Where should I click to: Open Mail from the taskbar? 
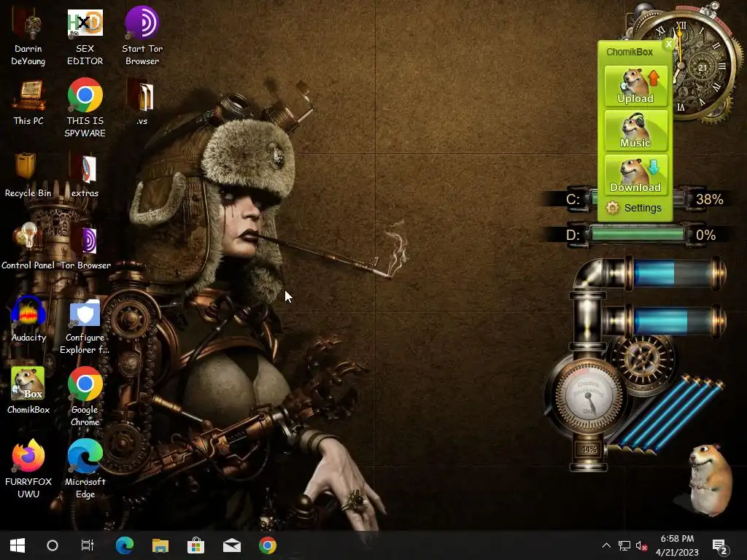(232, 545)
